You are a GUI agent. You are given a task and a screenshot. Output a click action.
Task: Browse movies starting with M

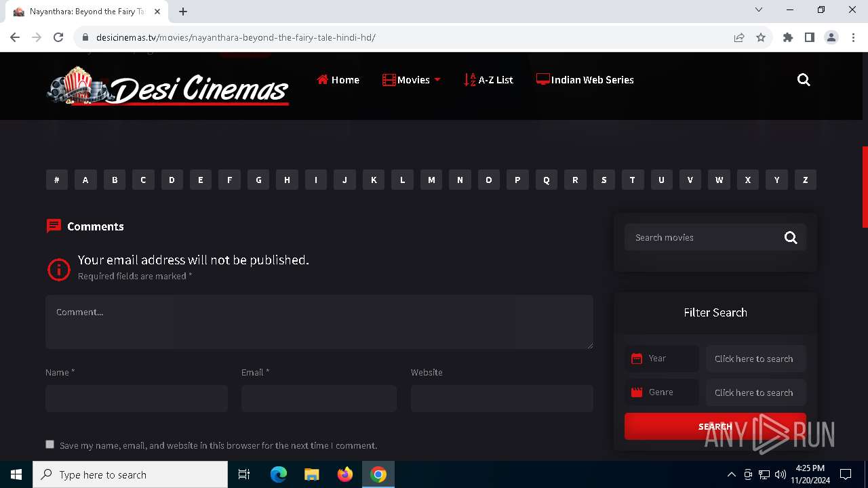[x=431, y=180]
